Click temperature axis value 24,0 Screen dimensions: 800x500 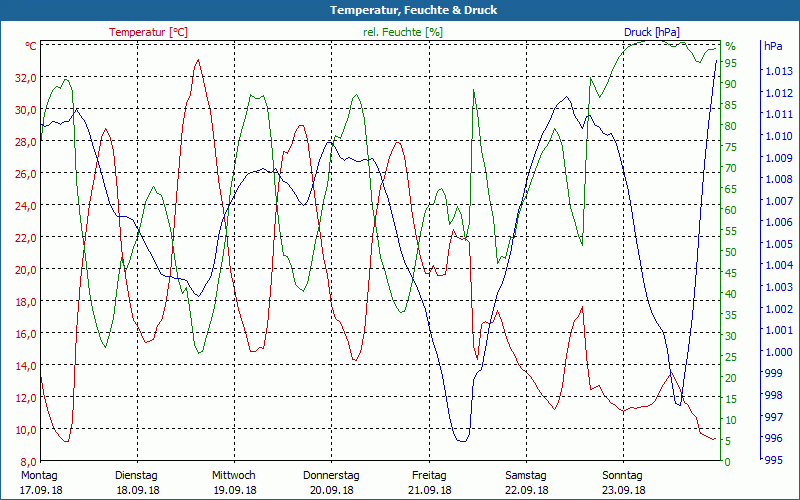(28, 206)
